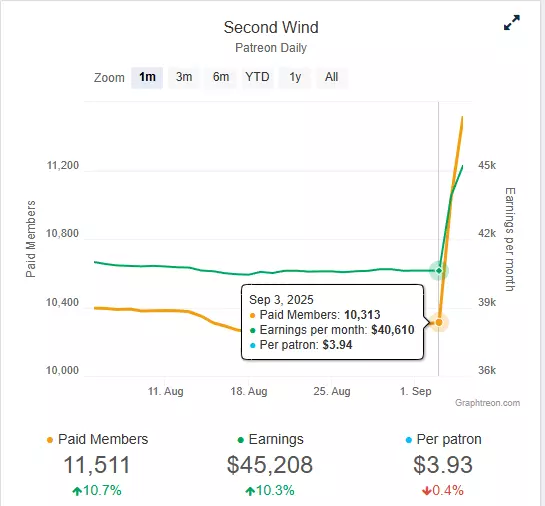The width and height of the screenshot is (545, 506).
Task: Toggle the Paid Members series legend
Action: [x=97, y=440]
